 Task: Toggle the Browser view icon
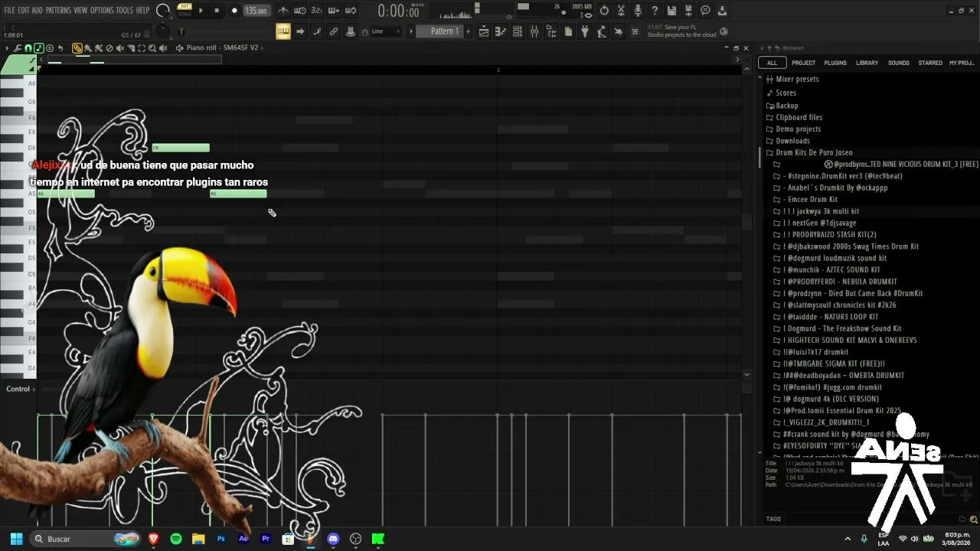551,31
